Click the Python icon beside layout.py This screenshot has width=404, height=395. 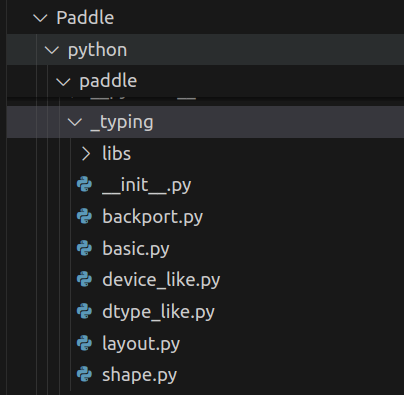[84, 343]
